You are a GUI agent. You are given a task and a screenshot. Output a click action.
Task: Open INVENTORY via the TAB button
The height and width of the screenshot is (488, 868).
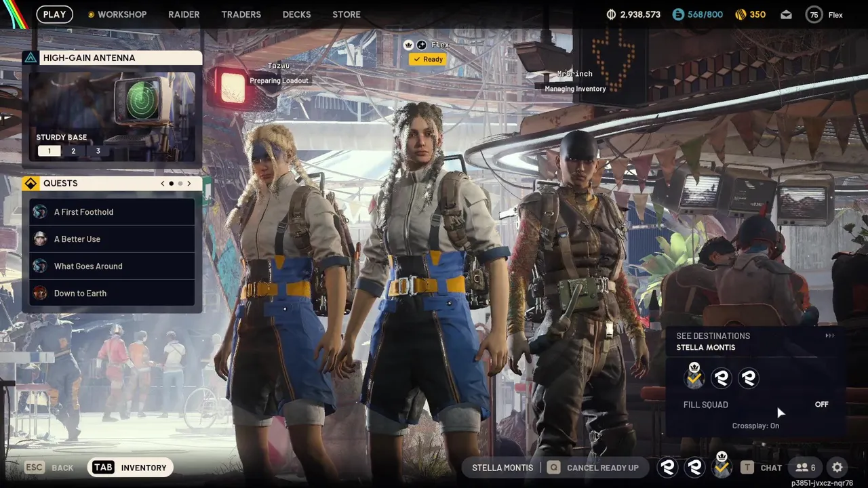pyautogui.click(x=130, y=468)
